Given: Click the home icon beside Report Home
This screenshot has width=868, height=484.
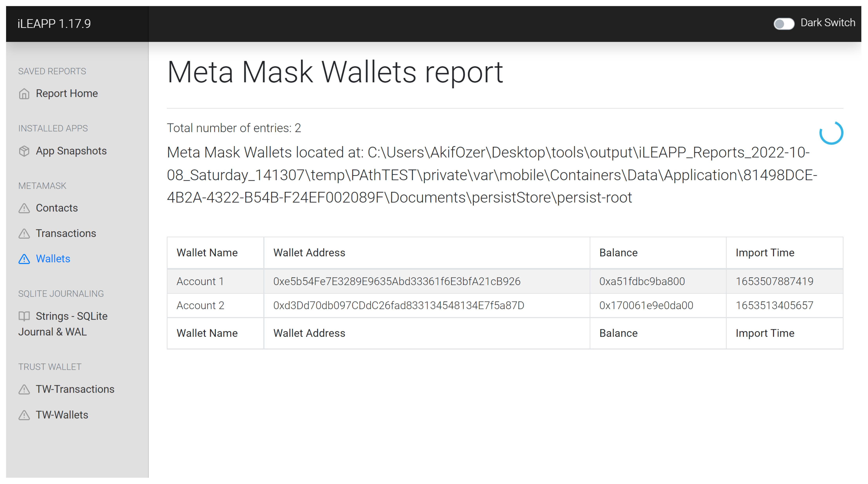Looking at the screenshot, I should 24,94.
